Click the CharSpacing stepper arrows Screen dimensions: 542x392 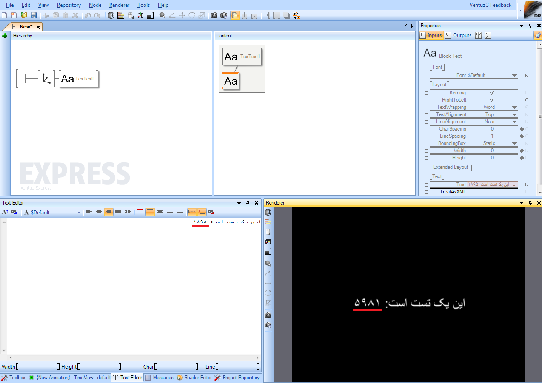click(x=522, y=129)
